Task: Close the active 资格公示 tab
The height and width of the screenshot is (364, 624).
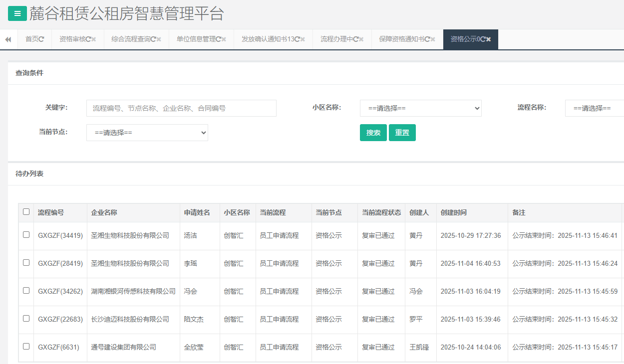Action: (x=489, y=39)
